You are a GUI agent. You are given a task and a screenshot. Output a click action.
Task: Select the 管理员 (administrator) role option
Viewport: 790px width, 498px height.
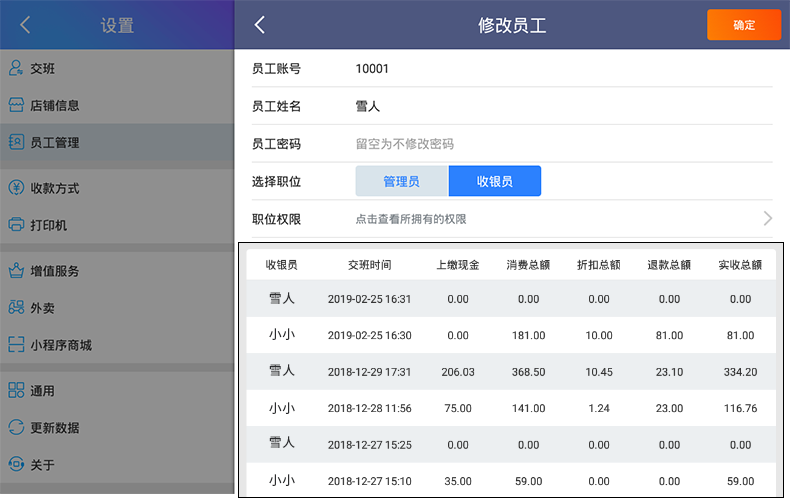click(x=401, y=181)
